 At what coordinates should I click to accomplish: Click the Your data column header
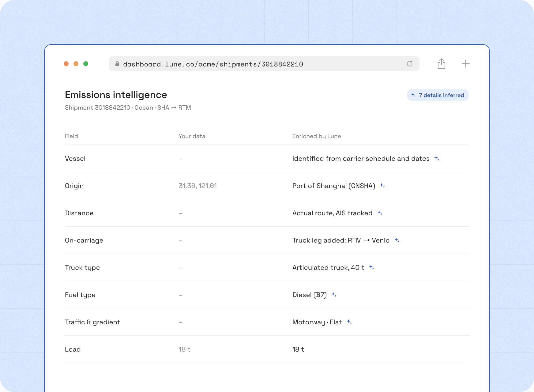[x=192, y=136]
